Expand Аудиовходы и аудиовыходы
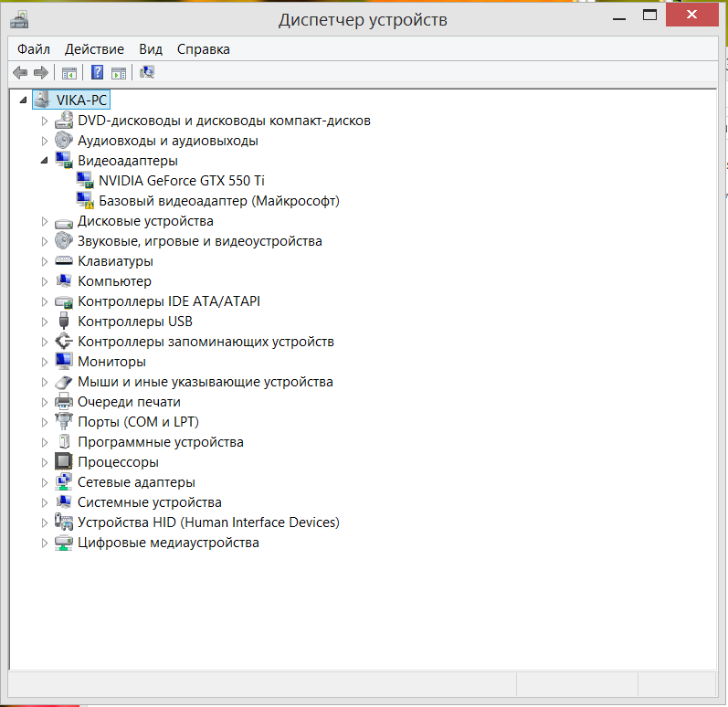This screenshot has height=707, width=728. 44,141
